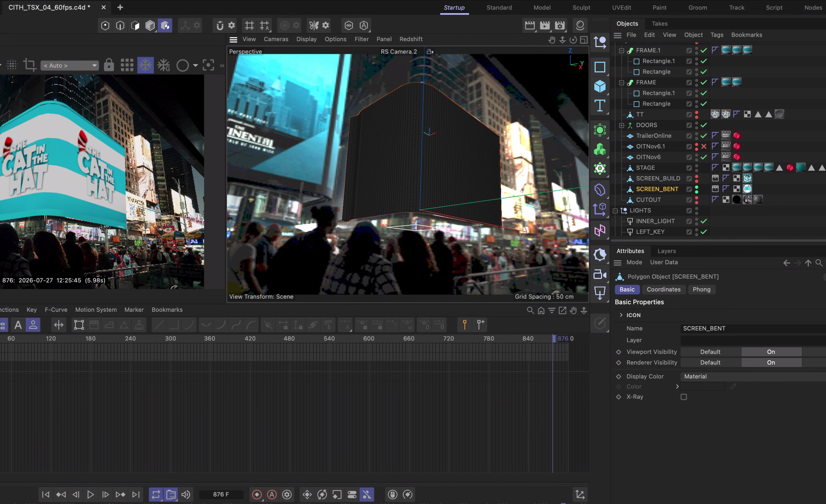Open the circle shape dropdown arrow
Screen dimensions: 826x504
195,65
